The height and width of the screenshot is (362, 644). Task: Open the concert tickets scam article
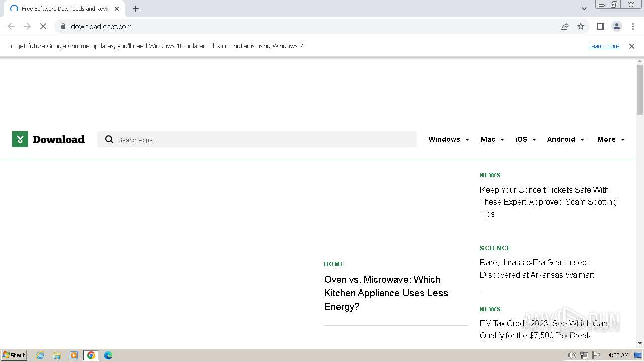(548, 202)
